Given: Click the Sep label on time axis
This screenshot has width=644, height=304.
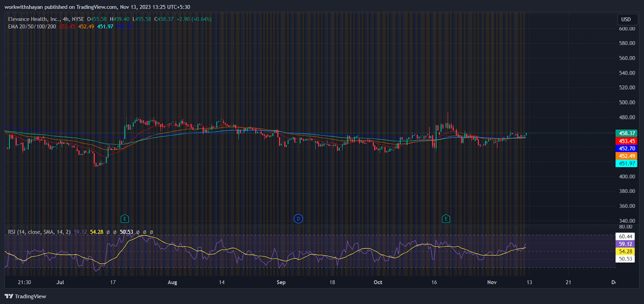Looking at the screenshot, I should [281, 282].
